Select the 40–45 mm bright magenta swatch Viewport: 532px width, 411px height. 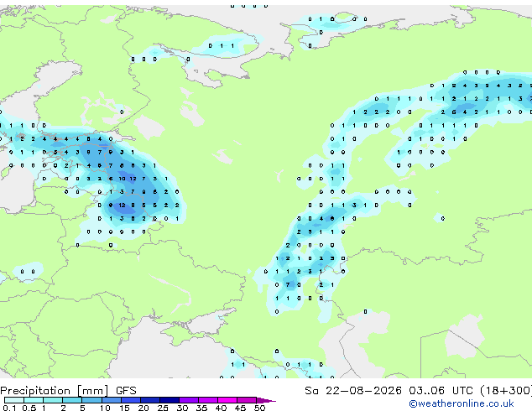tap(227, 400)
